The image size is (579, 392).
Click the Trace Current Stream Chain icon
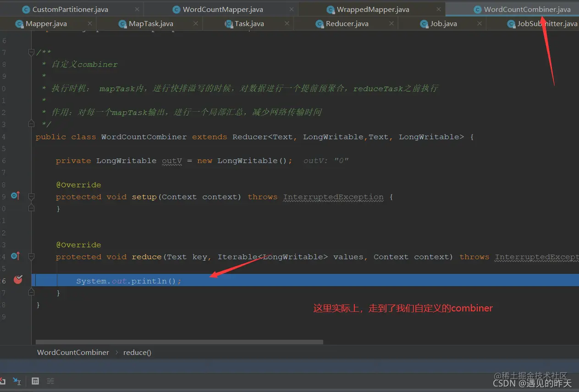click(51, 381)
